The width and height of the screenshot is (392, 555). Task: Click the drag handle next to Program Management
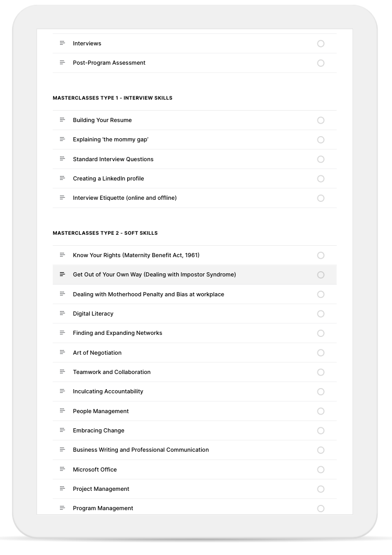63,508
